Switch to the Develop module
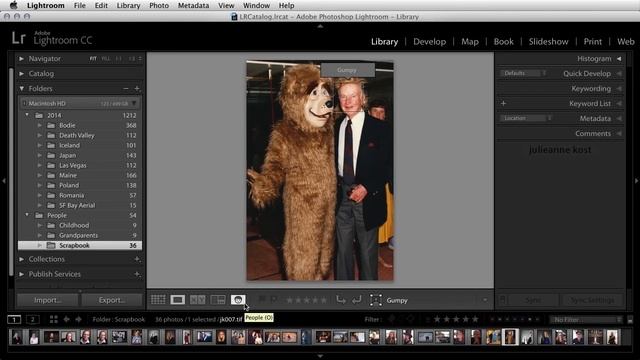 [x=429, y=42]
